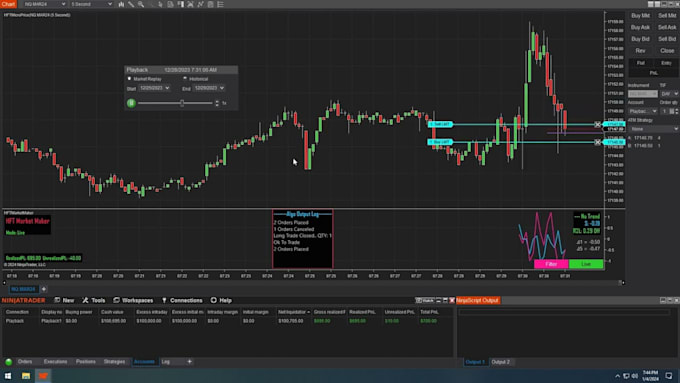Switch to the Output 2 tab
Screen dimensions: 680x383
coord(500,362)
